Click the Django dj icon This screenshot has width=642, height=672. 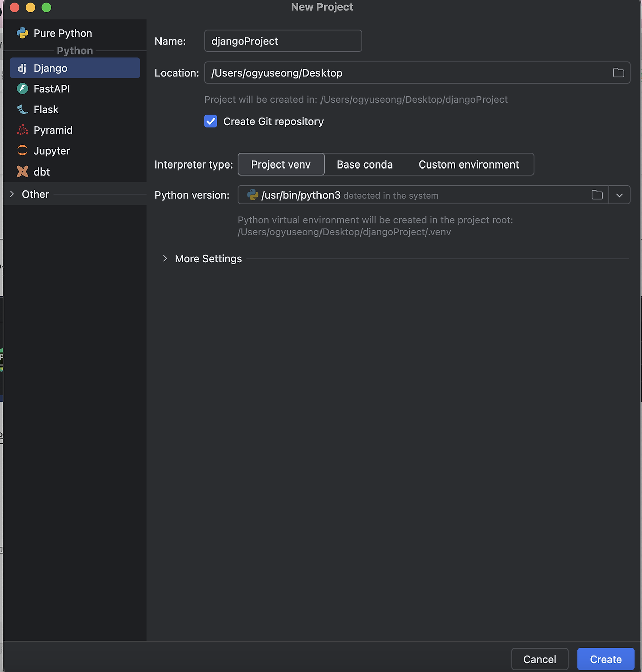[22, 68]
